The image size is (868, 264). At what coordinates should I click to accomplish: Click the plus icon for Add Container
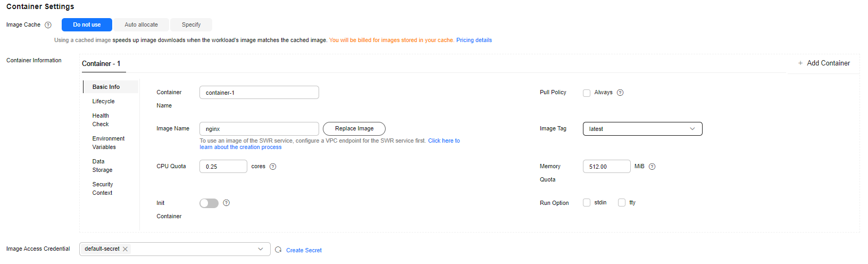pos(800,63)
